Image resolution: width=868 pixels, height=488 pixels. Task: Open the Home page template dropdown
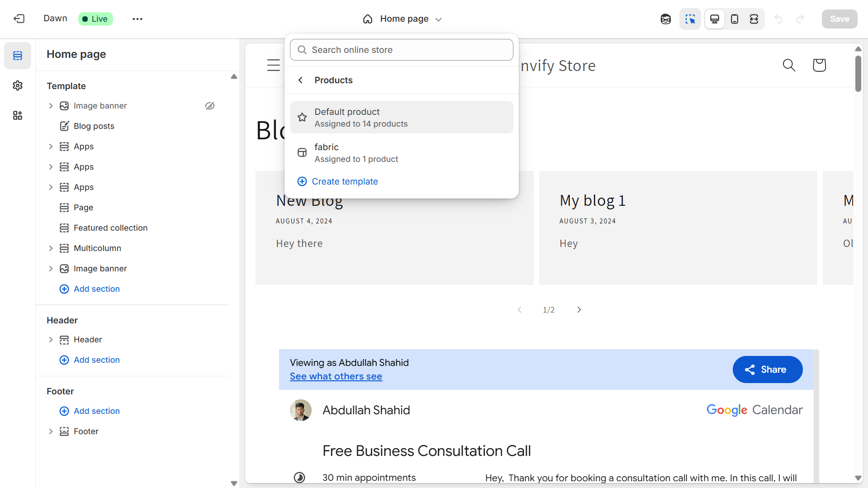402,19
